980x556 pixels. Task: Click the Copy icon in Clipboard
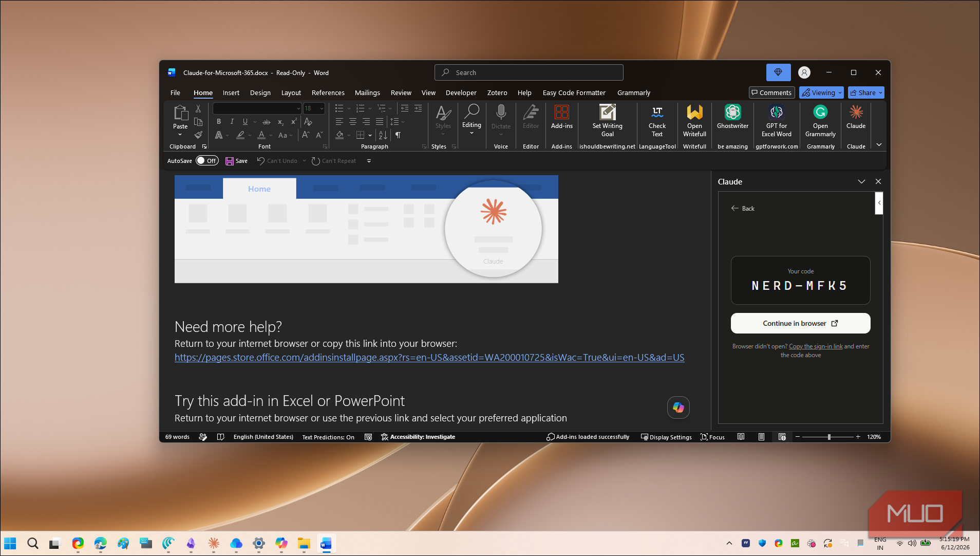(198, 122)
